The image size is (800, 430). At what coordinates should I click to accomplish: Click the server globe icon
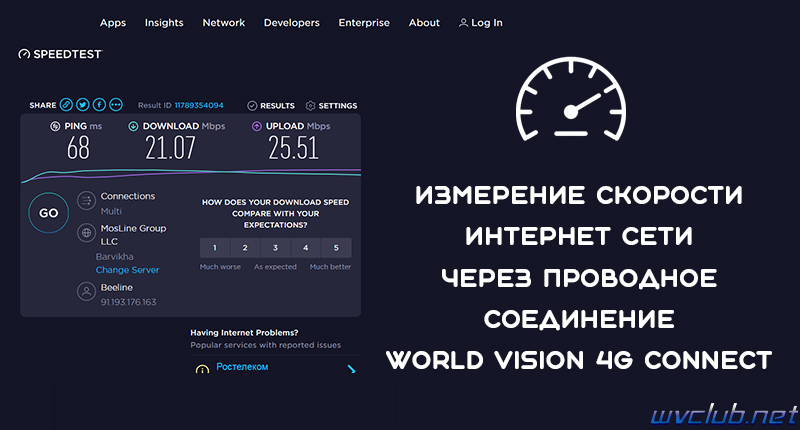[x=87, y=233]
